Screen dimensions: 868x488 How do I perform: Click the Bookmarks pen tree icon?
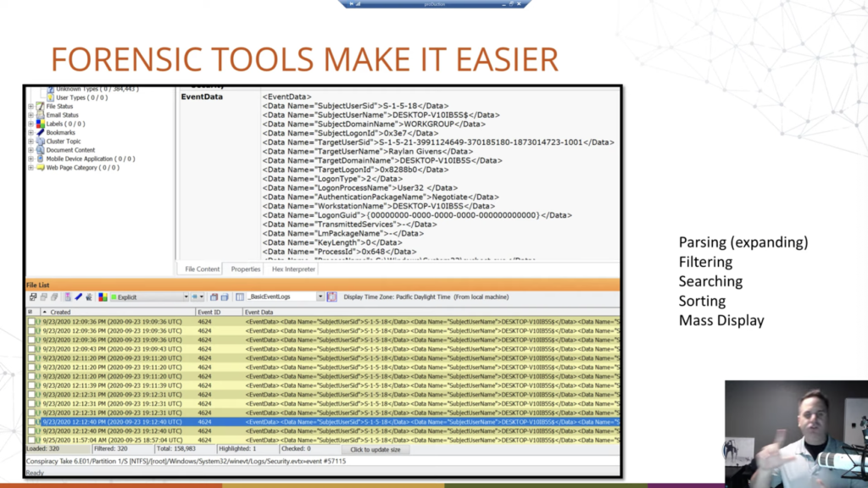click(40, 133)
